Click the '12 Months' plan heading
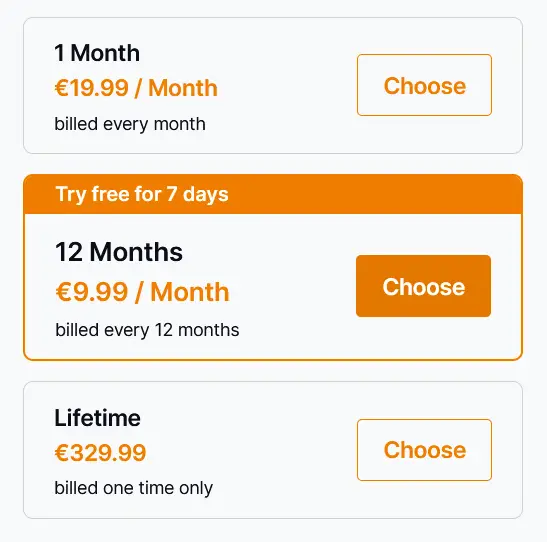The width and height of the screenshot is (547, 542). [x=119, y=252]
